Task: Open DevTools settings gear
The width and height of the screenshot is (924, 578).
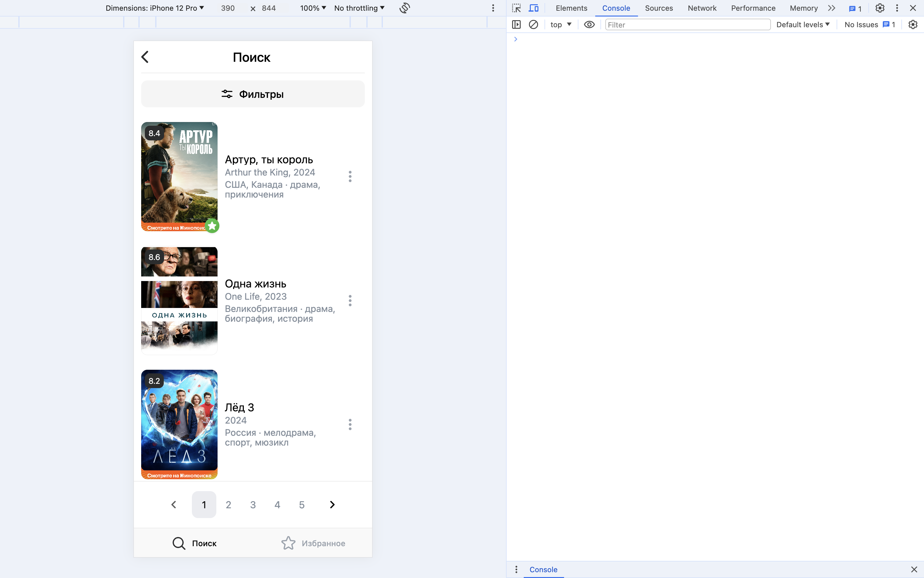Action: tap(880, 8)
